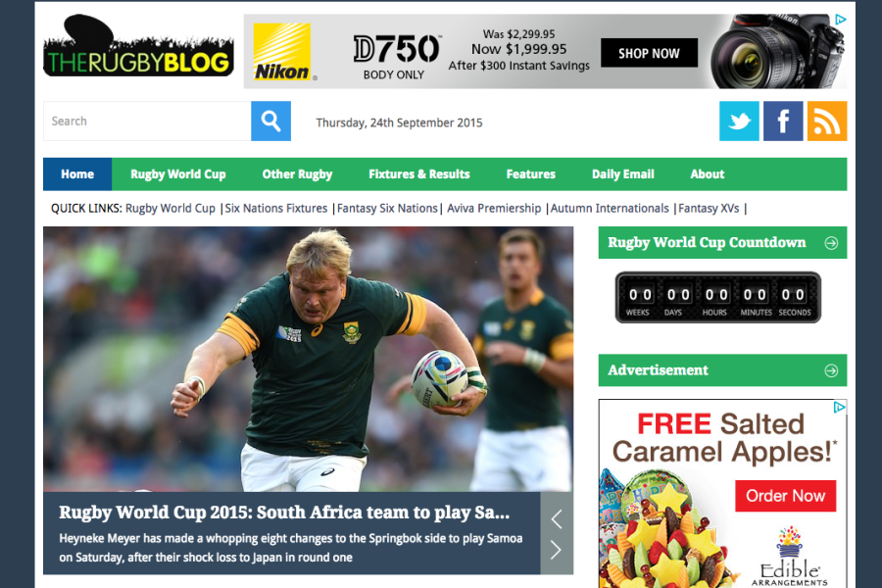Open the Twitter icon link

739,121
